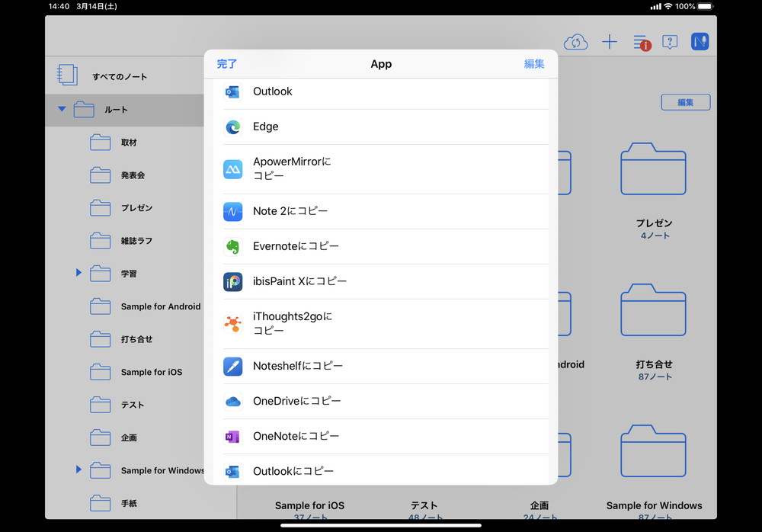The image size is (762, 532).
Task: Tap 完了 to close the App list
Action: tap(226, 64)
